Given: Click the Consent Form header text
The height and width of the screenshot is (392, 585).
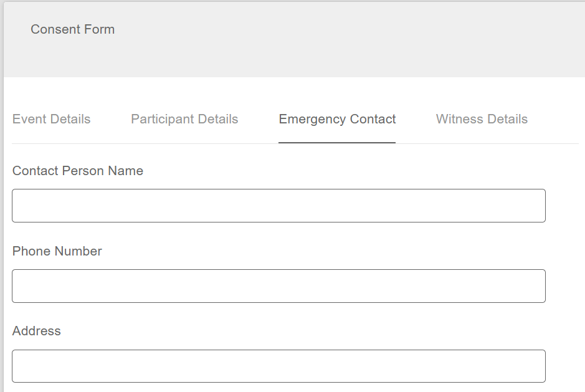Looking at the screenshot, I should click(72, 29).
